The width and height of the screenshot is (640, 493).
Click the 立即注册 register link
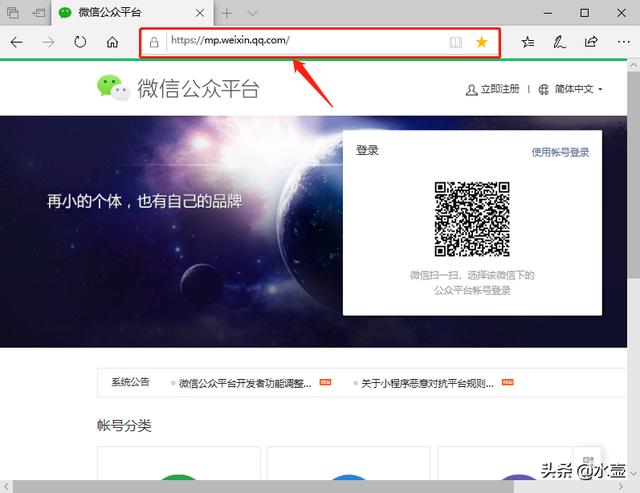click(x=500, y=89)
